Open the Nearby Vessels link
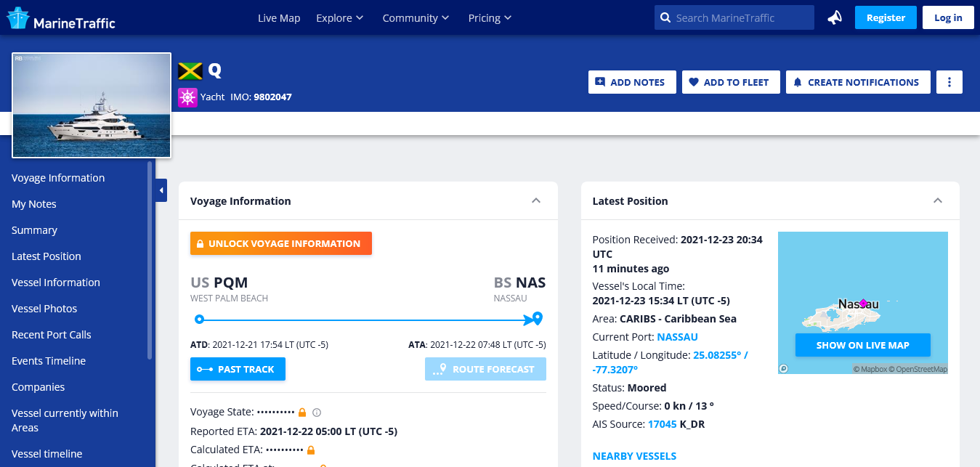This screenshot has height=467, width=980. [634, 456]
